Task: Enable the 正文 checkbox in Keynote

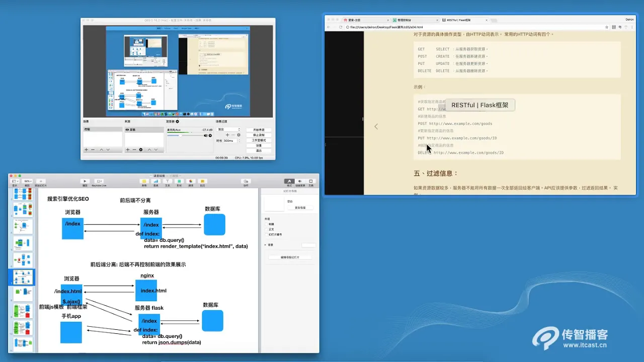Action: click(266, 229)
